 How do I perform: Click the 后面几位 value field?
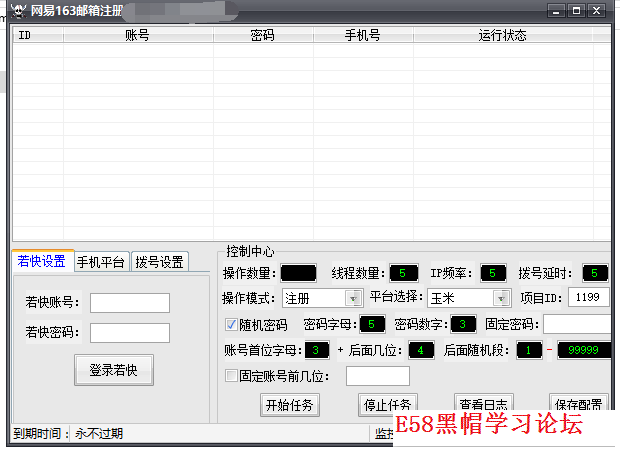coord(421,350)
